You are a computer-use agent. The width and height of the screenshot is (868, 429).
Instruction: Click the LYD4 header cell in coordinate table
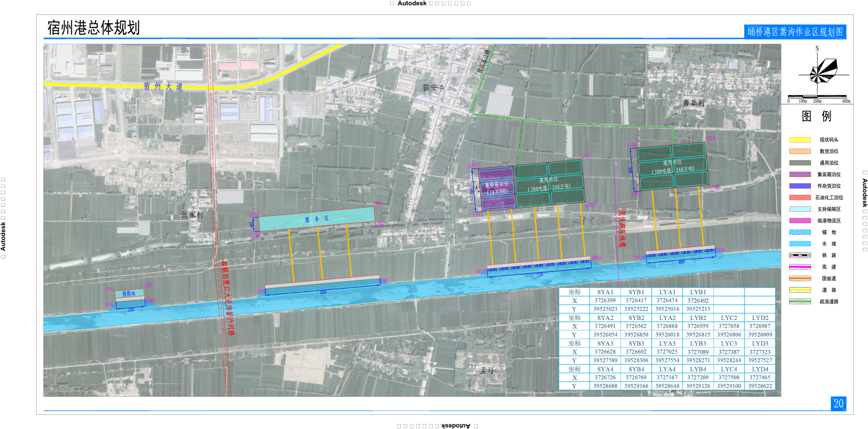pos(760,369)
